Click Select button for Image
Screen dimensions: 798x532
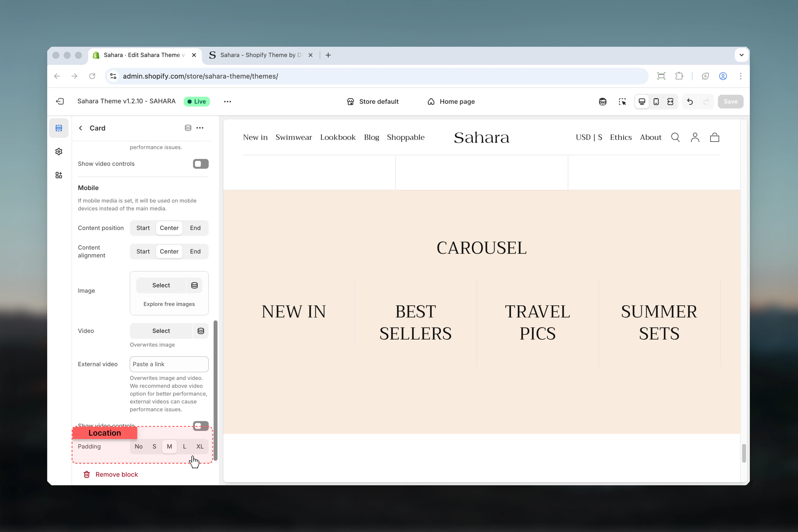161,285
